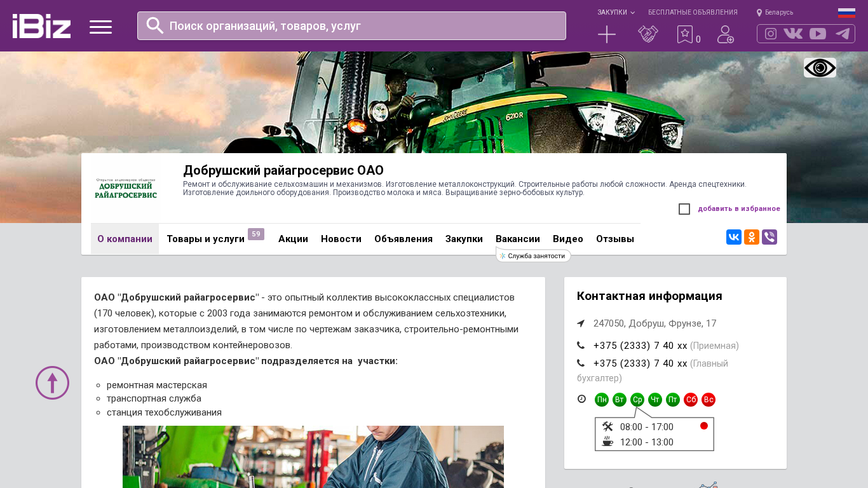Open the Видео tab

coord(568,239)
